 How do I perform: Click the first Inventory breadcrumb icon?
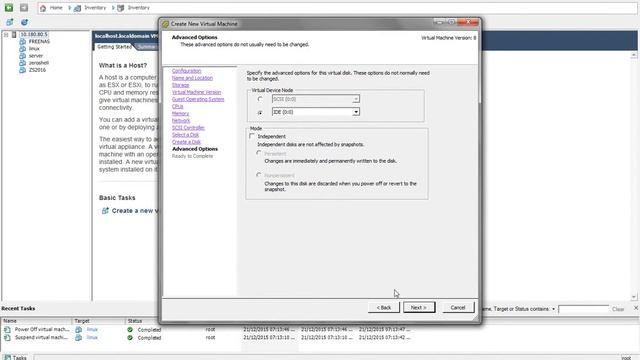(77, 8)
